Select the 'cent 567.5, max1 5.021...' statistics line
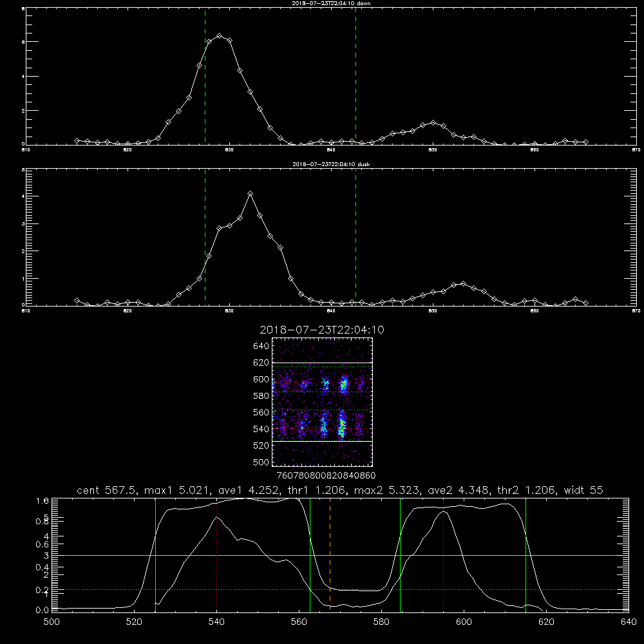644x644 pixels. (340, 490)
